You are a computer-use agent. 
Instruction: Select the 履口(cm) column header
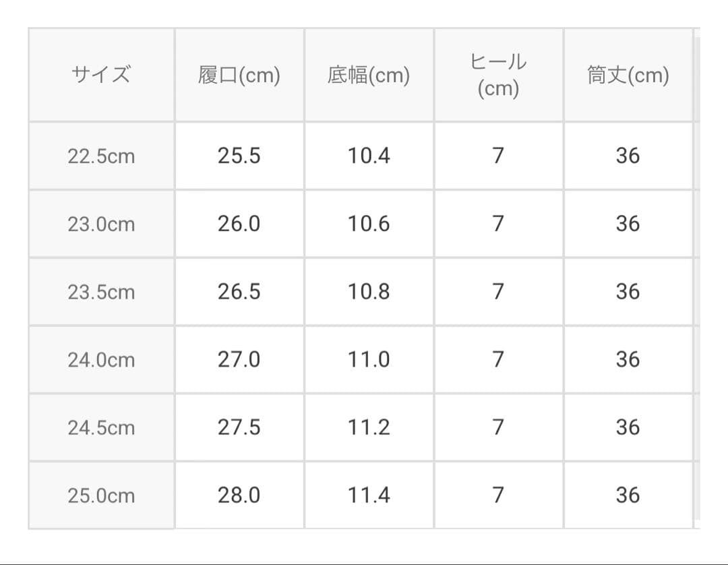pos(239,75)
